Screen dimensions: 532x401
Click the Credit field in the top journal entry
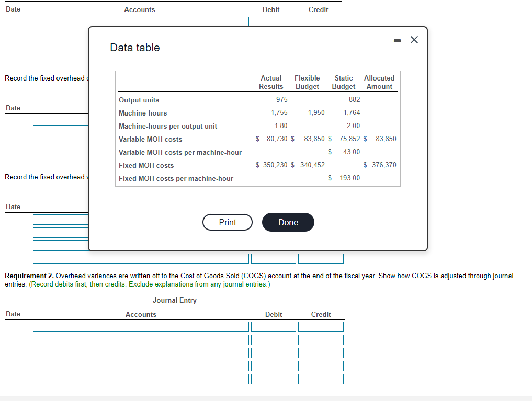click(318, 21)
